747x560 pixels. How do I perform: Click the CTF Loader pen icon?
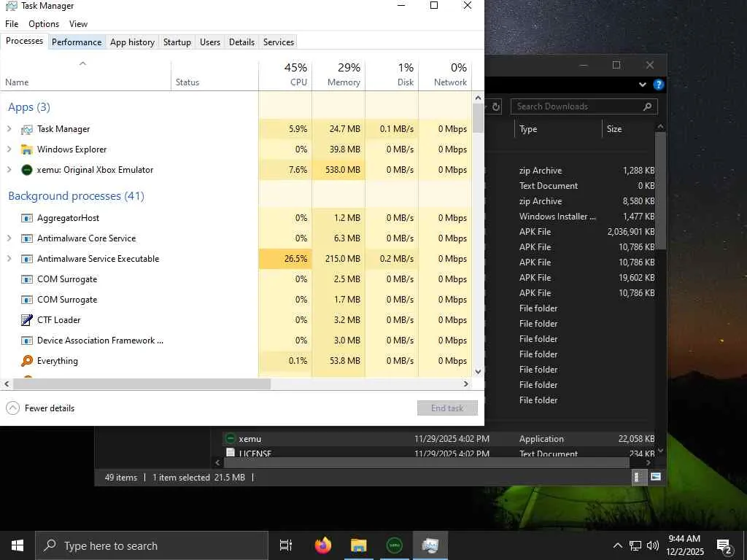pyautogui.click(x=27, y=320)
